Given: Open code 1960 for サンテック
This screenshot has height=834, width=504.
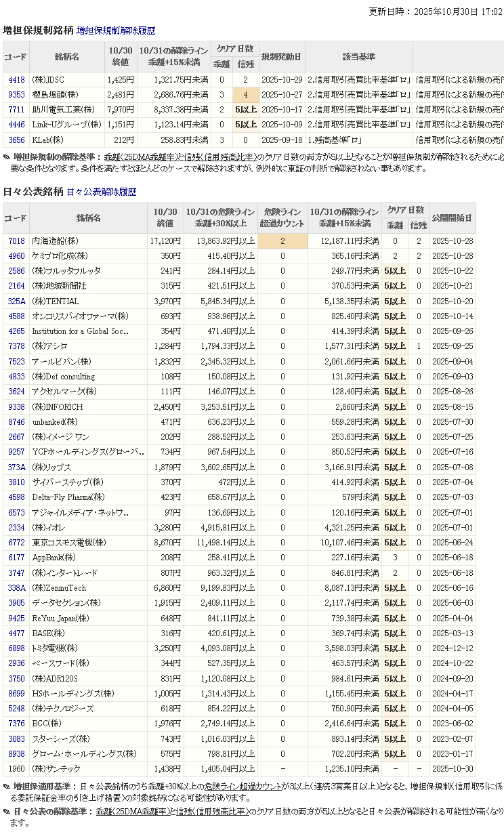Looking at the screenshot, I should point(16,769).
